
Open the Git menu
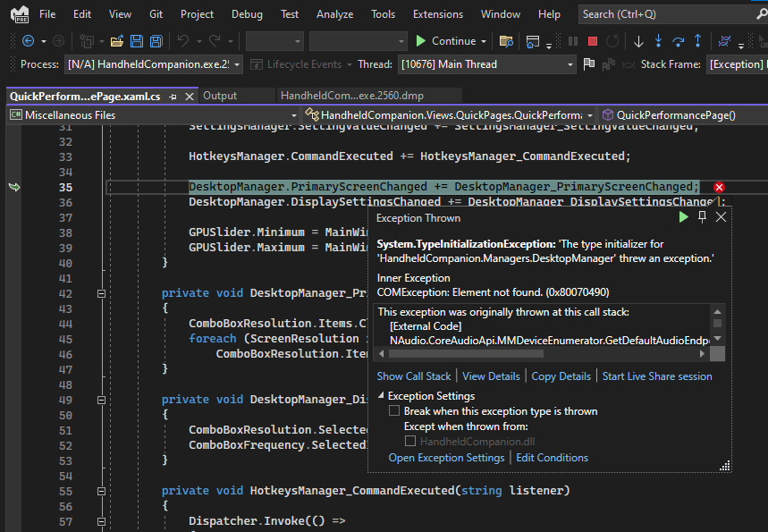click(x=156, y=14)
